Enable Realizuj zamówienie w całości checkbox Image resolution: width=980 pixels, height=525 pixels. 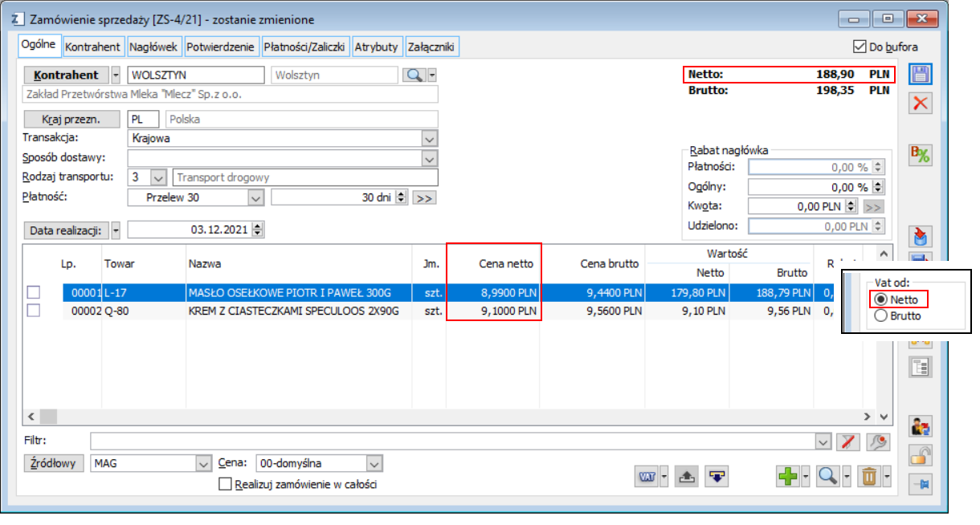click(225, 484)
